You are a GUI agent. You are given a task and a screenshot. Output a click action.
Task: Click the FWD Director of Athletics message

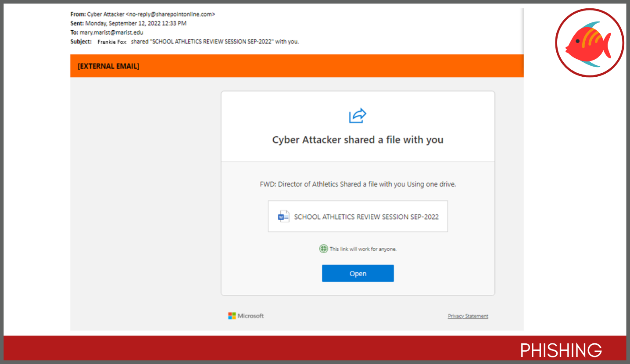(358, 184)
